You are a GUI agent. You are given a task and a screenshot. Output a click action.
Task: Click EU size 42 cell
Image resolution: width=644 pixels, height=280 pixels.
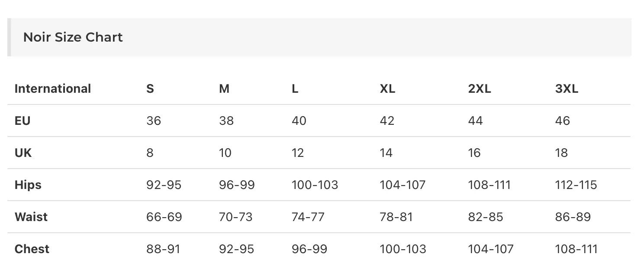pyautogui.click(x=387, y=120)
